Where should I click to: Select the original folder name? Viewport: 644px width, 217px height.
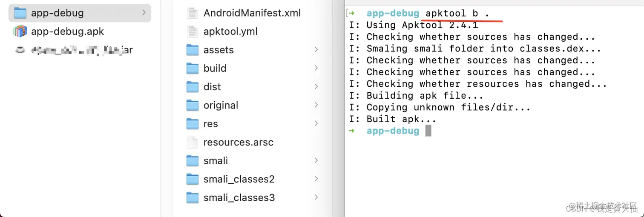[x=221, y=106]
